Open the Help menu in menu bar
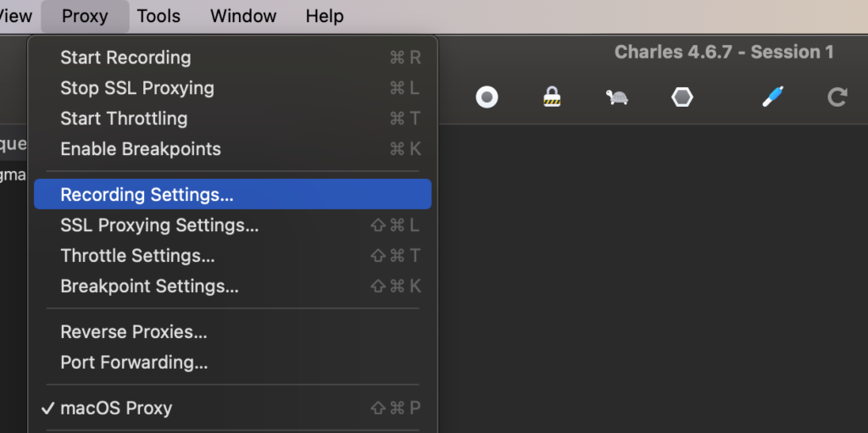Viewport: 868px width, 433px height. tap(325, 16)
